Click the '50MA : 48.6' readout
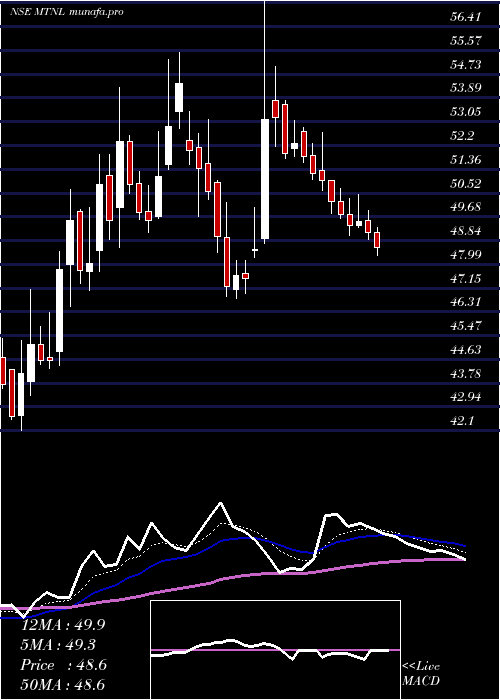The width and height of the screenshot is (500, 700). coord(63,685)
